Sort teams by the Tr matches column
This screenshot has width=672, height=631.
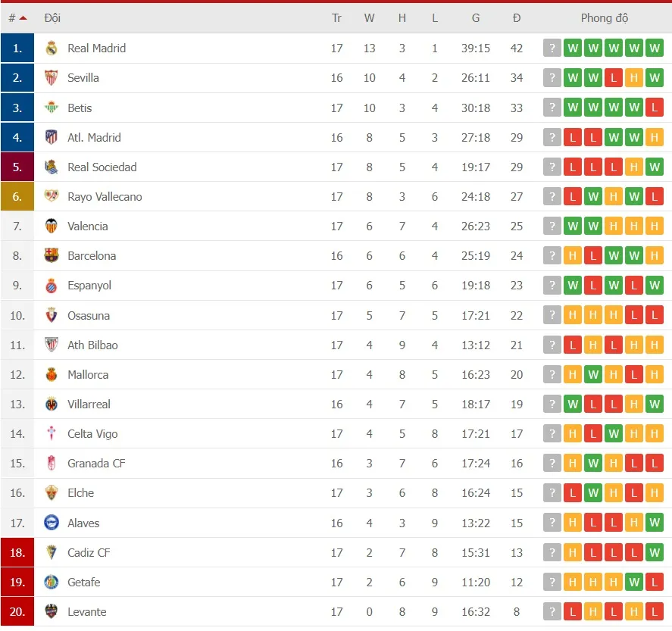coord(336,17)
